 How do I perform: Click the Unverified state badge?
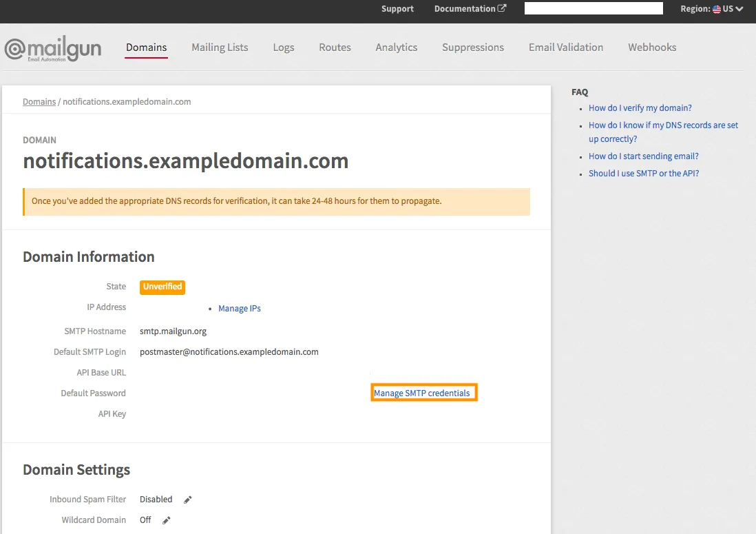[x=162, y=287]
